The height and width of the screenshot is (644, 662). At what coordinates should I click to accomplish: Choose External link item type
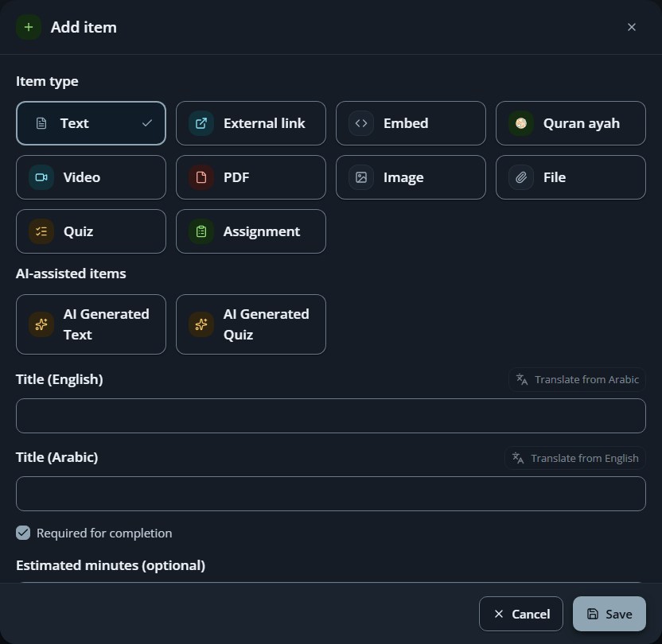[x=251, y=123]
